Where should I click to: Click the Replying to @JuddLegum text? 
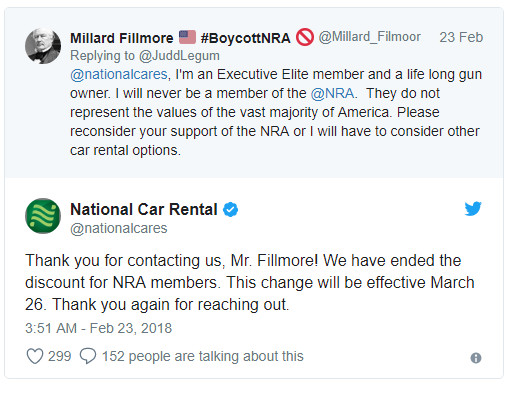coord(145,56)
